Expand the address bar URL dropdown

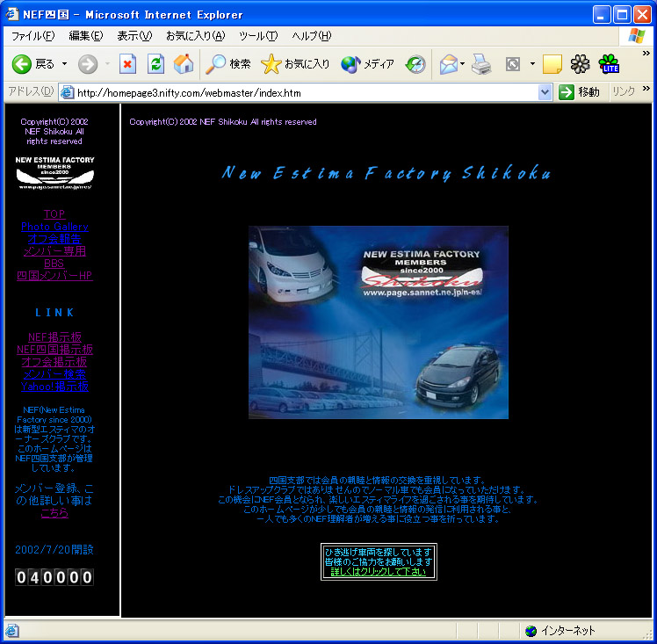point(545,92)
